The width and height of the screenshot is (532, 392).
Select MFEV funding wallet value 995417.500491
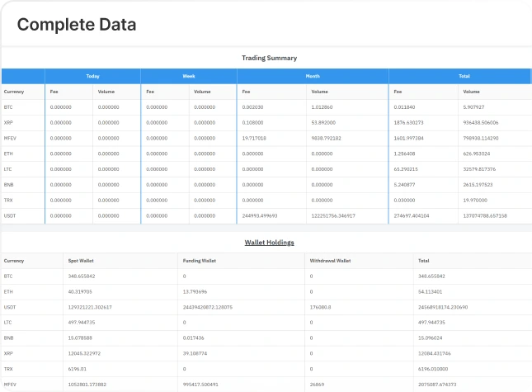click(200, 385)
